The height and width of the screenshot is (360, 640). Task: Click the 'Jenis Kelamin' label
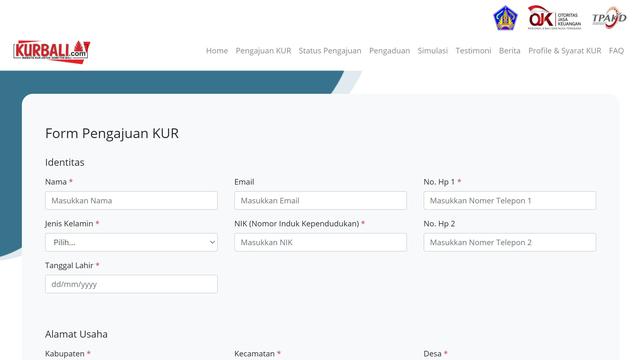click(x=69, y=224)
